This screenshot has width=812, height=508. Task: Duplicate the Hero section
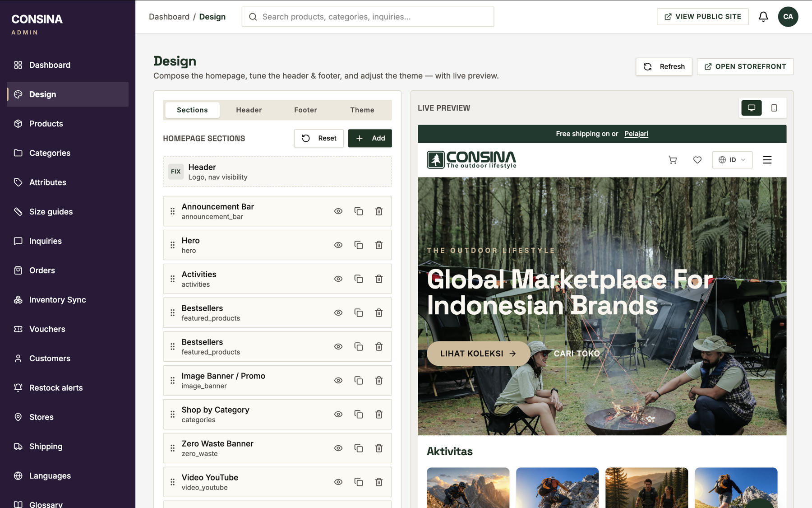click(x=359, y=245)
